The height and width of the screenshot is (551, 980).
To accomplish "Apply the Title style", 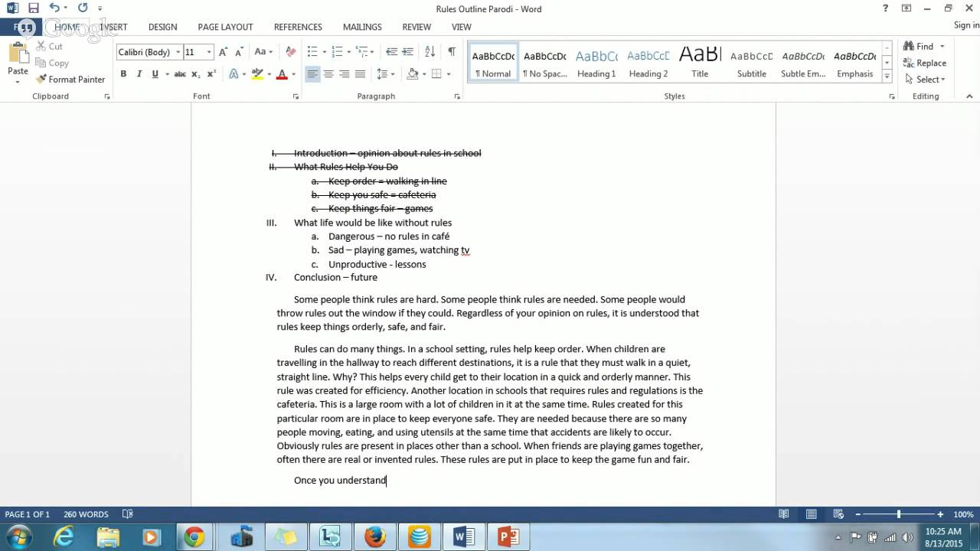I will click(x=700, y=64).
